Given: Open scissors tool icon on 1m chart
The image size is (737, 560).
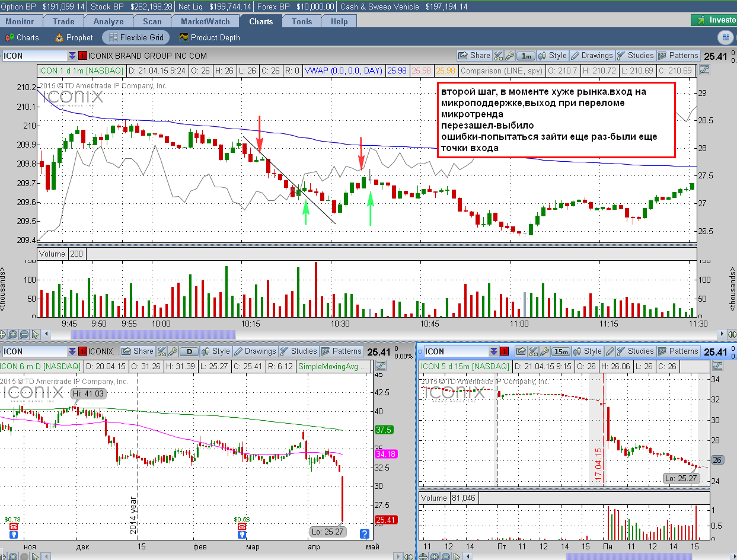Looking at the screenshot, I should [498, 56].
